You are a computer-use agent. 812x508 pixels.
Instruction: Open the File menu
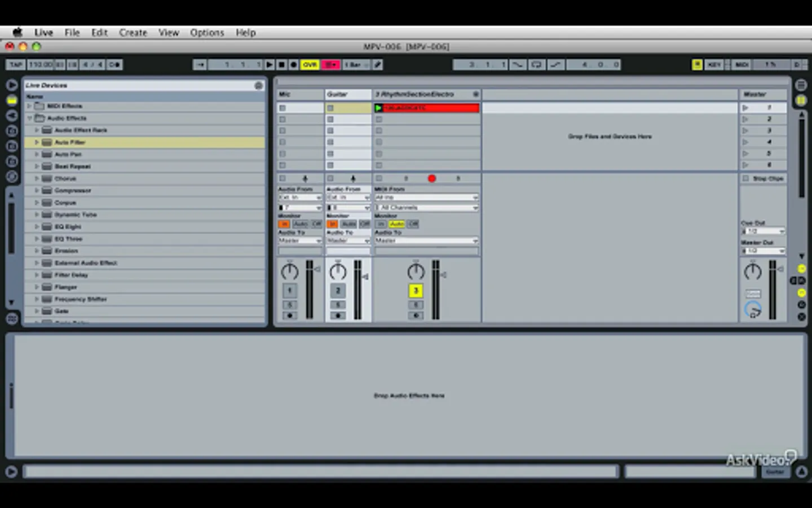point(72,33)
